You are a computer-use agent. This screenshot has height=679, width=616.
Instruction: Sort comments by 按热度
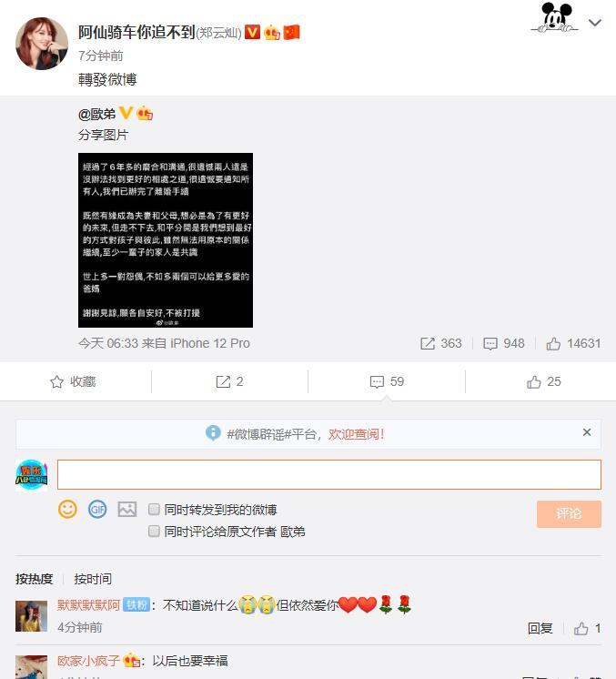coord(35,579)
